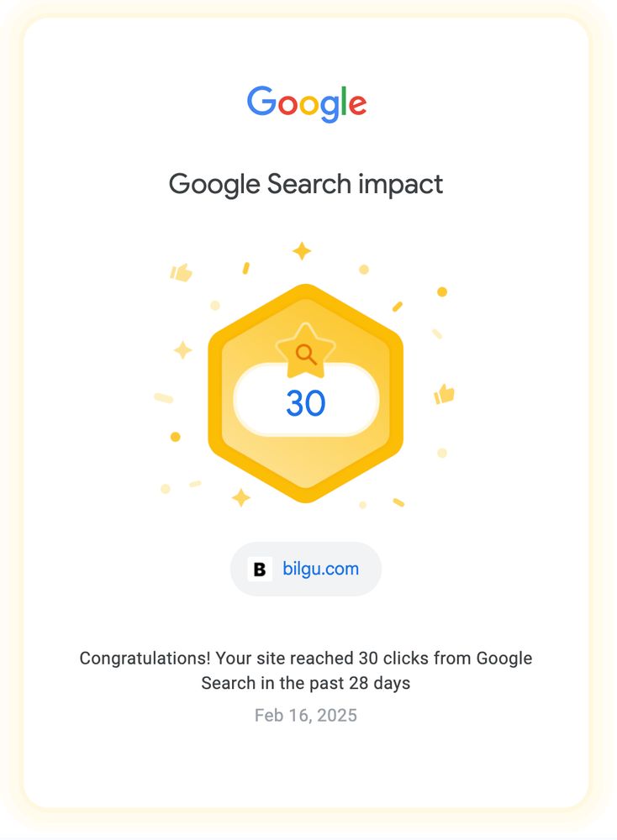
Task: Open the bilgu.com site link
Action: [x=320, y=569]
